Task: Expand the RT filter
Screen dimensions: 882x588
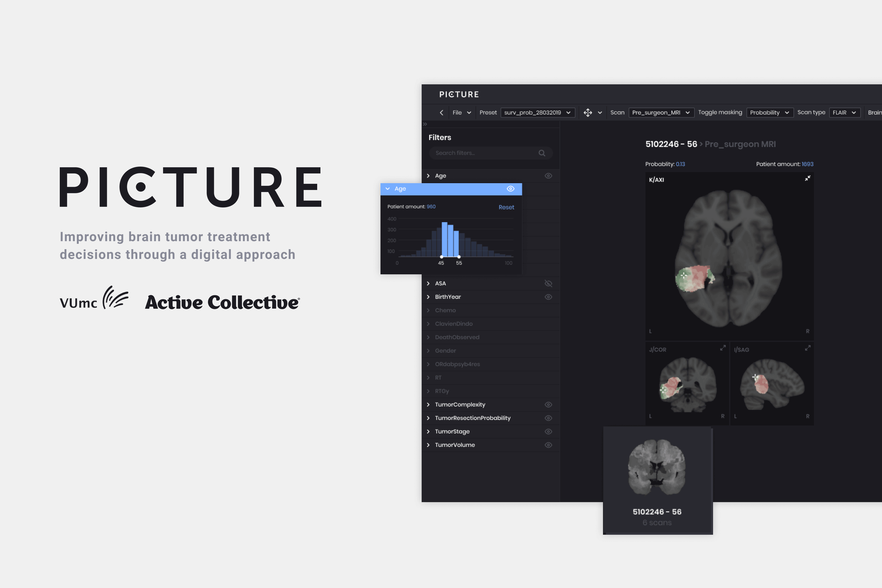Action: 428,378
